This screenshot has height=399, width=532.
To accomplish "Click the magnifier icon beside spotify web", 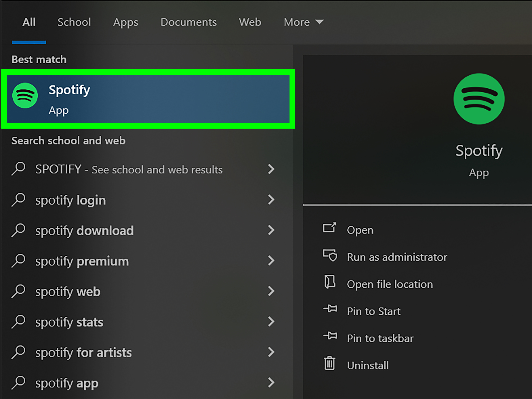I will (x=18, y=291).
